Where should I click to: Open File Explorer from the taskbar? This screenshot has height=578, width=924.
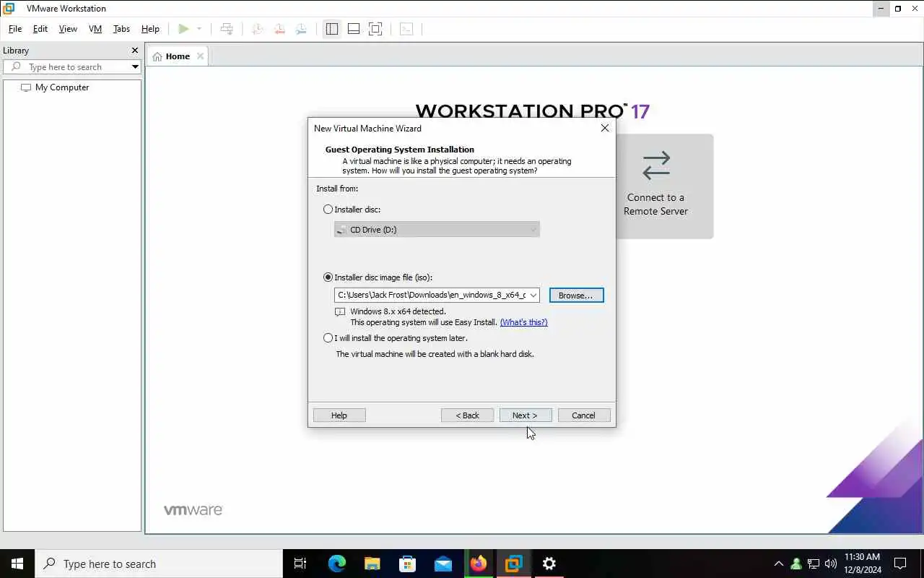tap(372, 564)
